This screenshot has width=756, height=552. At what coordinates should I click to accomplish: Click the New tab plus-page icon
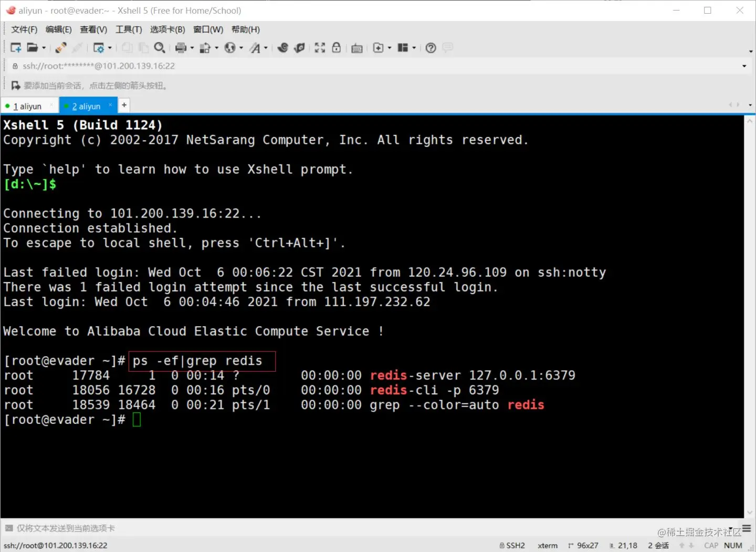click(x=378, y=48)
